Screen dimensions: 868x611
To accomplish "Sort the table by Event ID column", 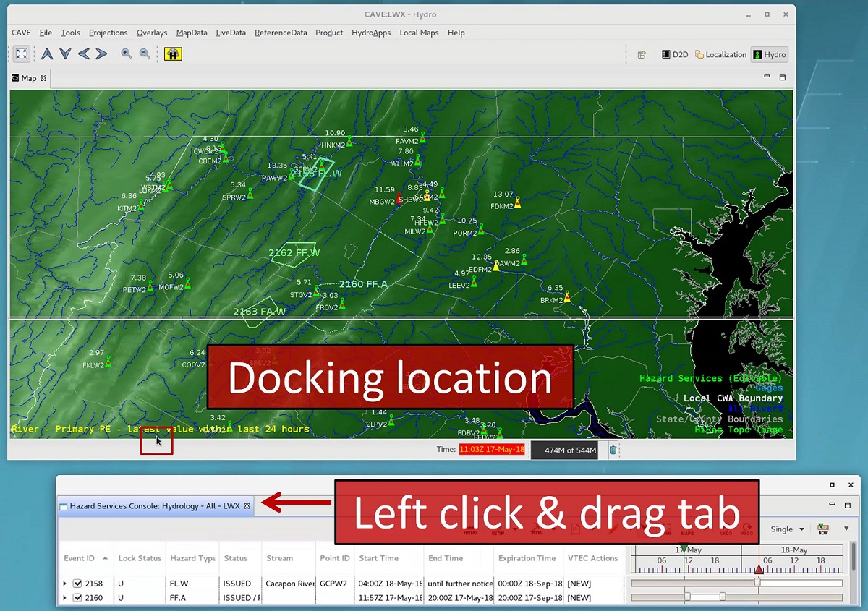I will pos(85,558).
